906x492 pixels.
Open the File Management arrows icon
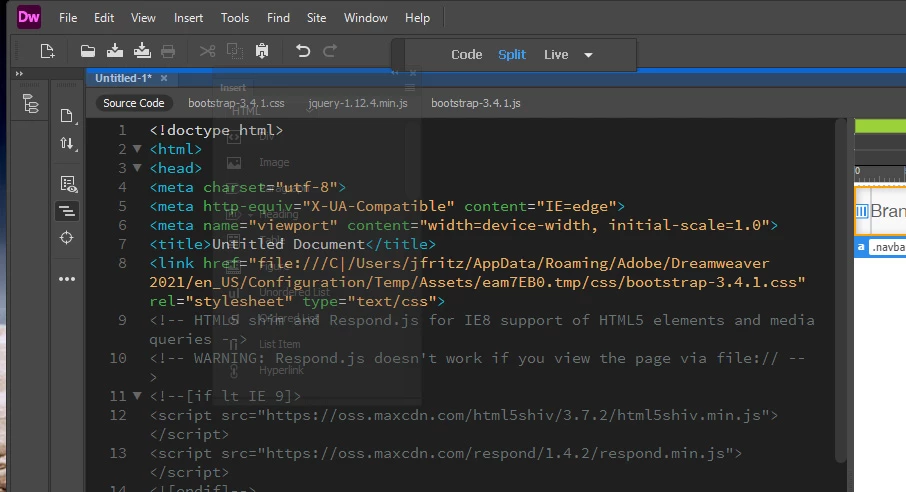click(x=68, y=143)
